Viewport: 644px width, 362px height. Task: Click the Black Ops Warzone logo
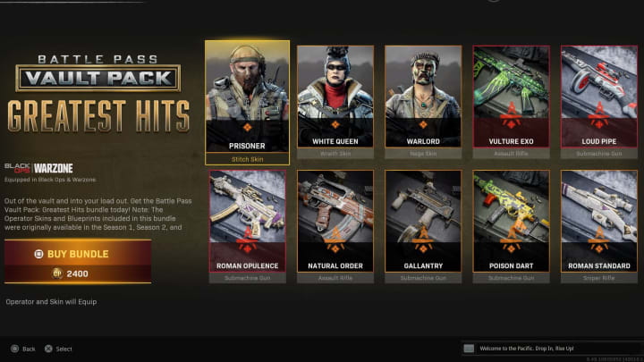point(38,168)
